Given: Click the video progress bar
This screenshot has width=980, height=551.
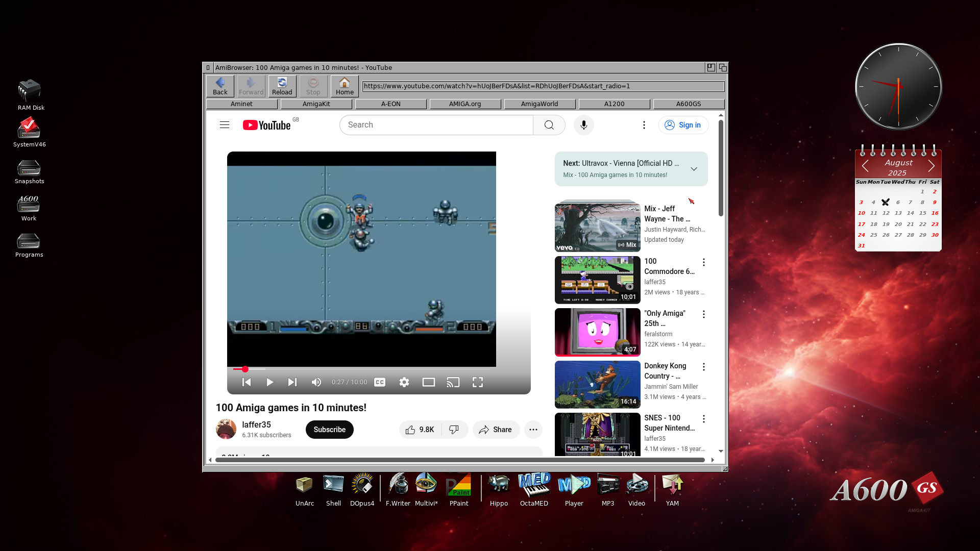Looking at the screenshot, I should [x=357, y=369].
